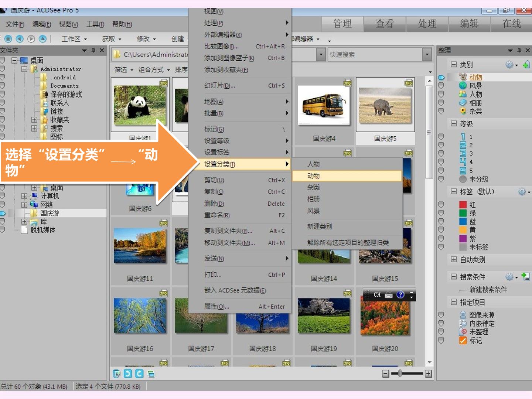Rotate right using the bottom toolbar icon
Image resolution: width=532 pixels, height=399 pixels.
[139, 374]
